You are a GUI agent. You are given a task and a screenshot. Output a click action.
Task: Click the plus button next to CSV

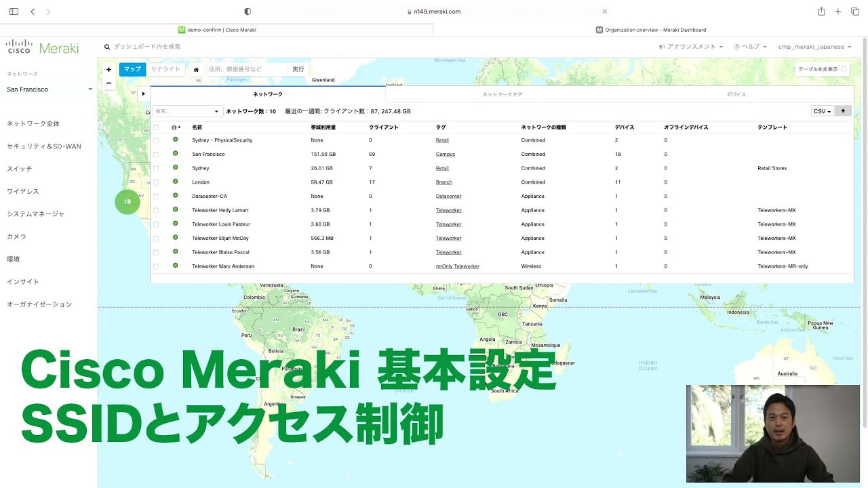[843, 111]
